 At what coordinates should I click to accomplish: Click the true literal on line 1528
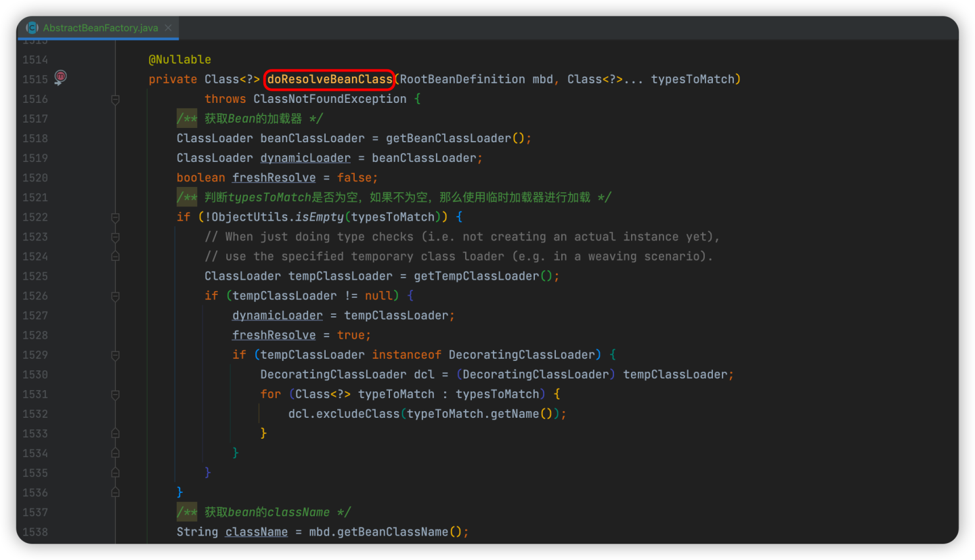coord(351,335)
